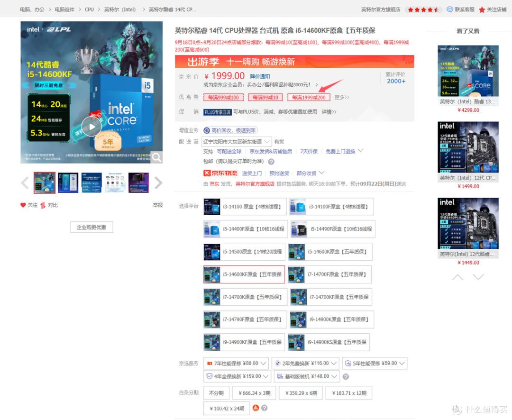Screen dimensions: 512x420
Task: Click 降价通知 price alert link
Action: click(x=260, y=76)
